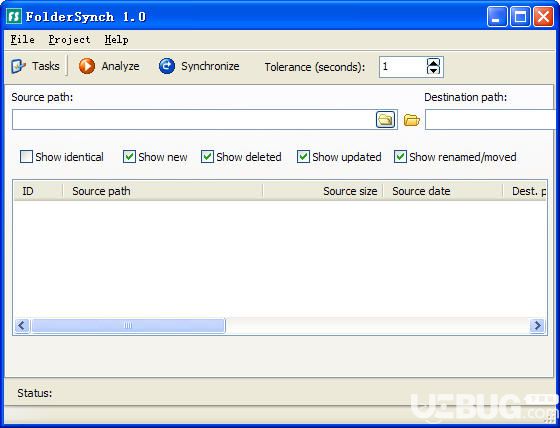The width and height of the screenshot is (560, 428).
Task: Click the Status: label in status bar
Action: (35, 393)
